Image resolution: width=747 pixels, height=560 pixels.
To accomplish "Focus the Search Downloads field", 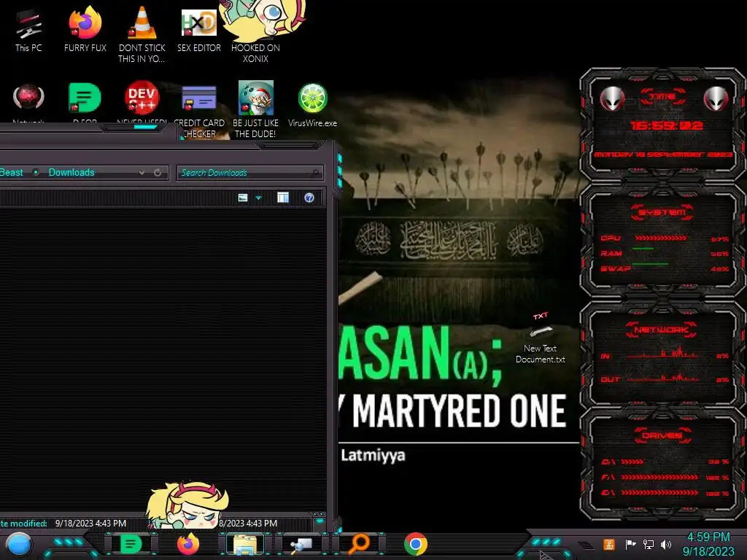I will point(250,173).
